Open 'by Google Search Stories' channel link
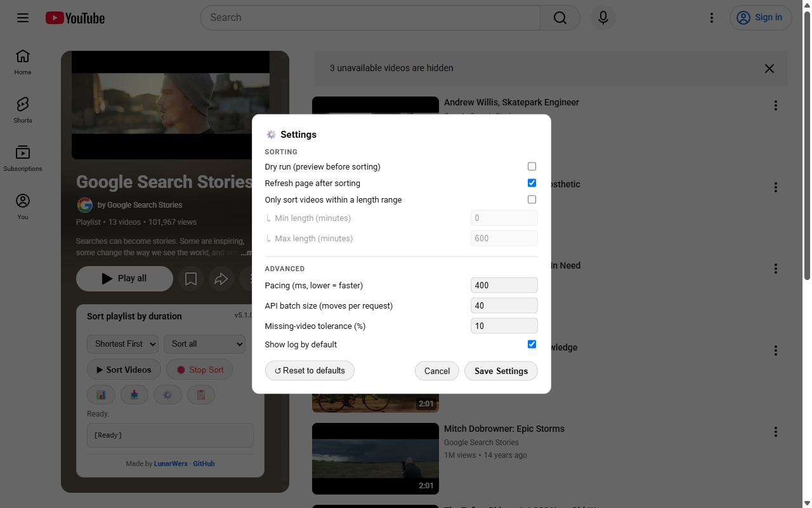The image size is (812, 508). (140, 205)
